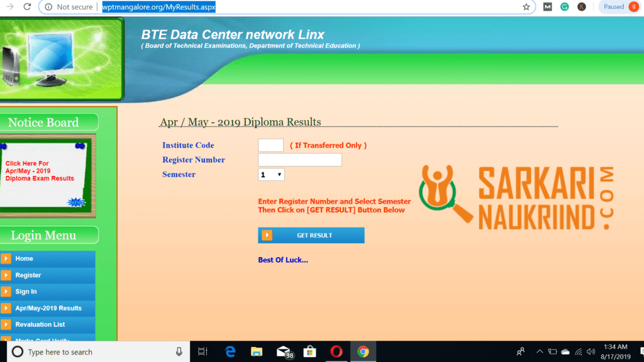Click the OneDrive cloud tray icon

565,352
